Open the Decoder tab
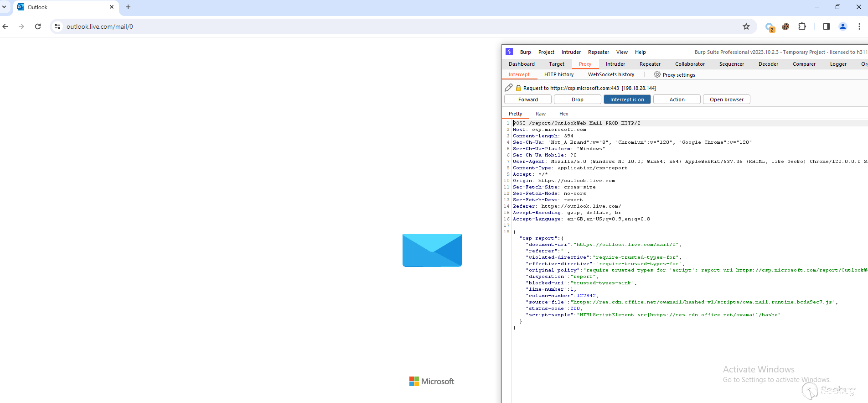The height and width of the screenshot is (403, 868). point(768,64)
